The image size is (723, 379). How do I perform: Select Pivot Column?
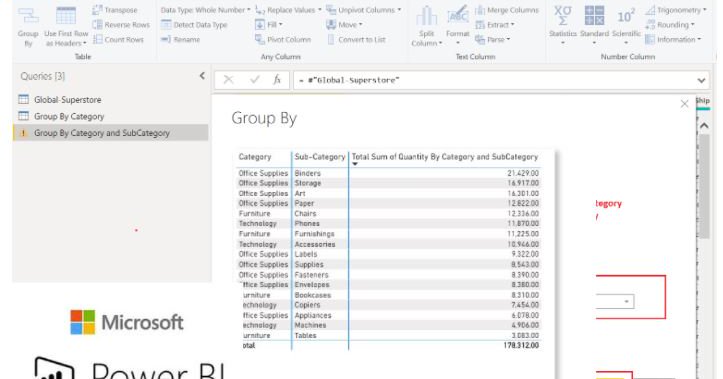coord(283,39)
